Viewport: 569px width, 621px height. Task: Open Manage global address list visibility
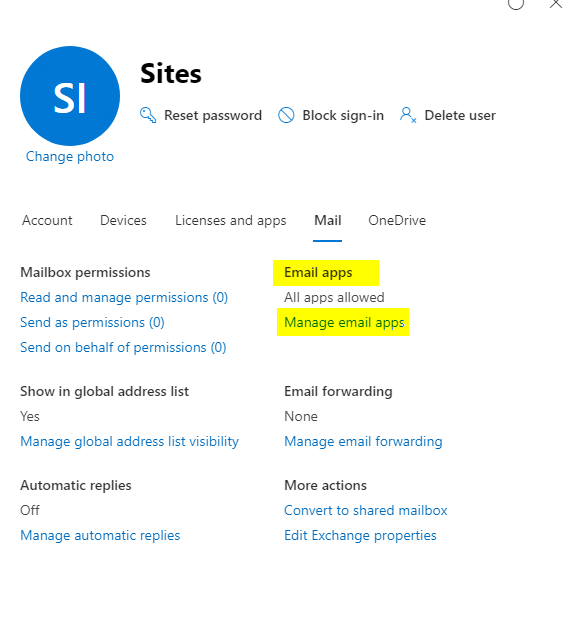(129, 441)
